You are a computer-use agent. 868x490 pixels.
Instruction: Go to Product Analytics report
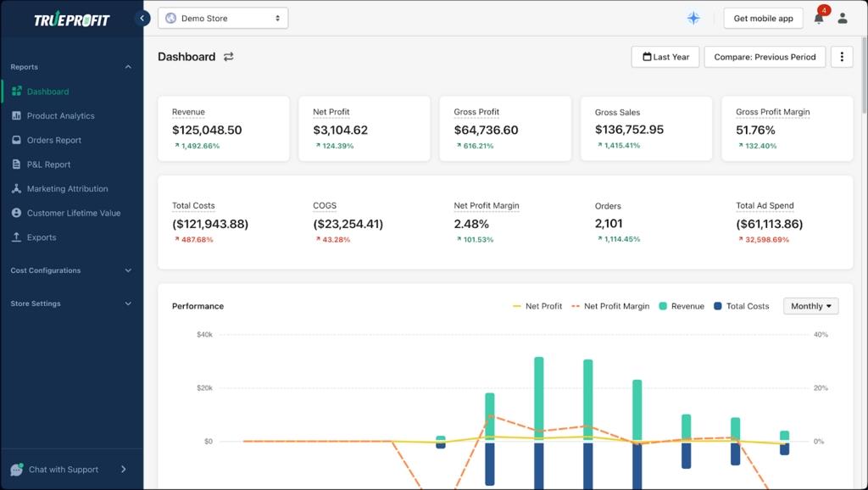pyautogui.click(x=60, y=116)
